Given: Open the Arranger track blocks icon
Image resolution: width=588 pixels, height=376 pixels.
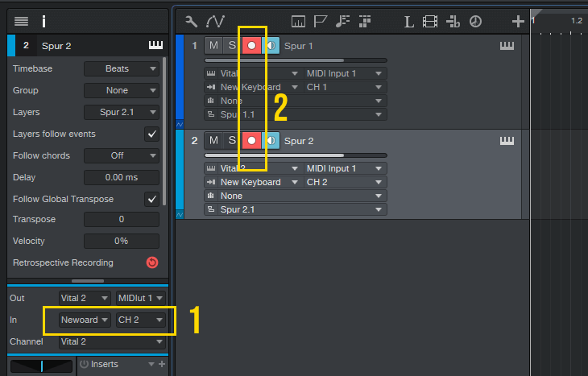Looking at the screenshot, I should tap(365, 22).
